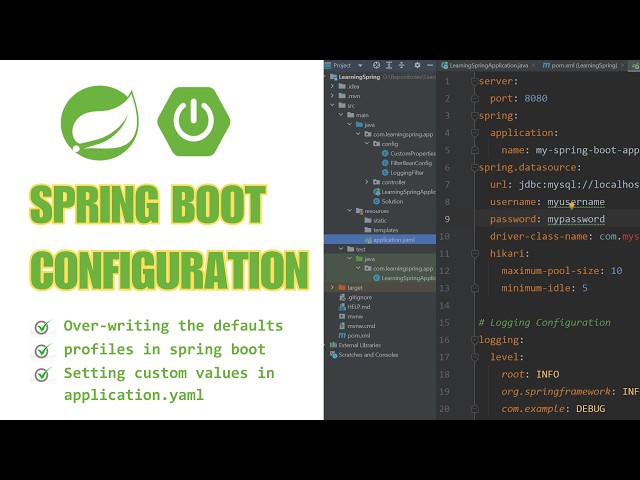Screen dimensions: 640x480
Task: Open the Project view dropdown
Action: (360, 66)
